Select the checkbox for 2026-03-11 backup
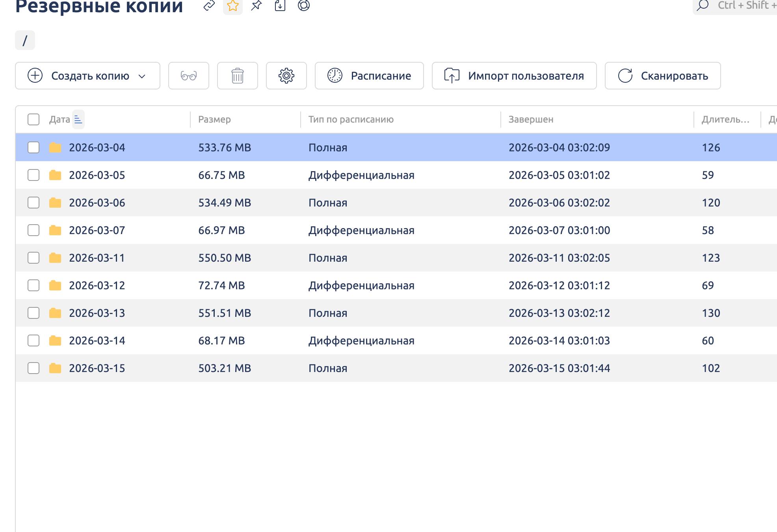Viewport: 777px width, 532px height. pos(33,258)
